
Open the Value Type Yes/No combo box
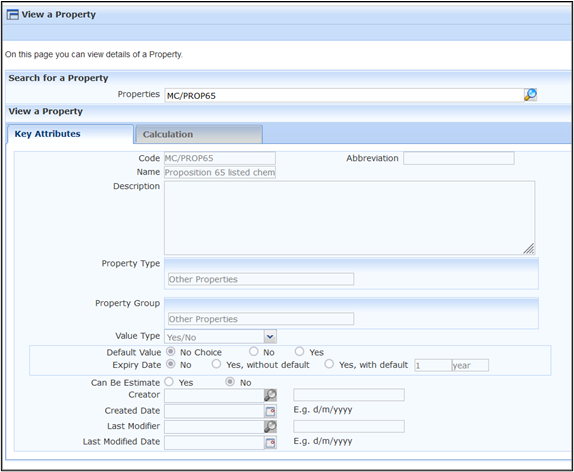pos(220,337)
